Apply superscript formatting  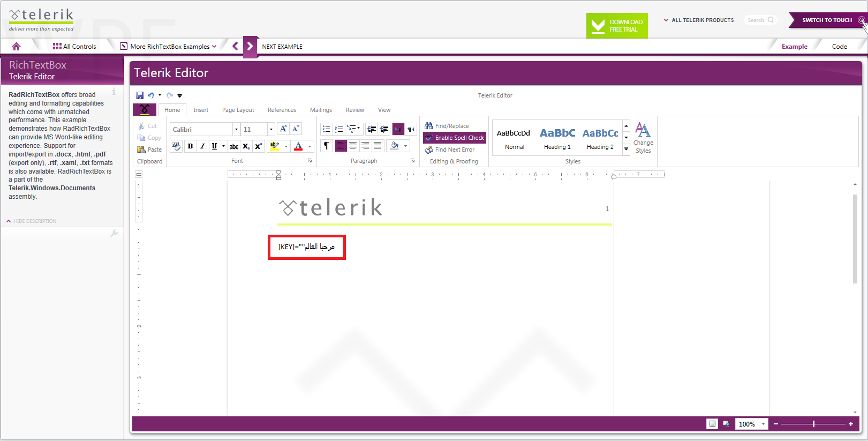click(258, 146)
